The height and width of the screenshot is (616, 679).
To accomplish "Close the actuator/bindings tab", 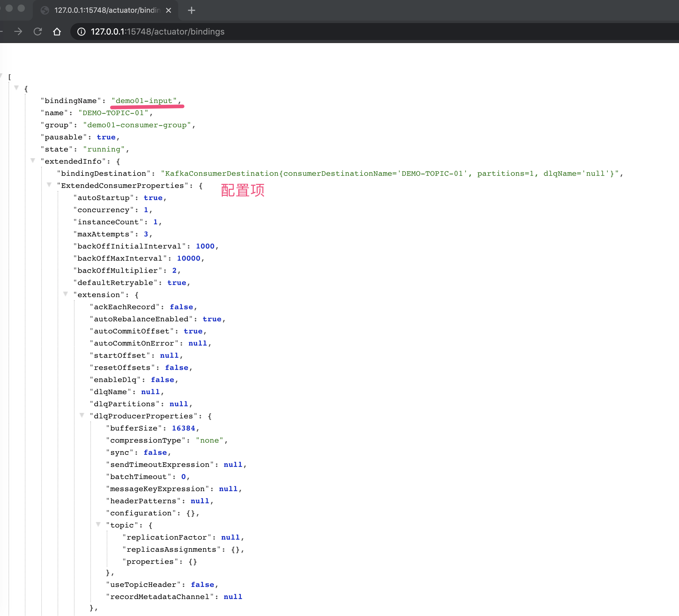I will (169, 10).
